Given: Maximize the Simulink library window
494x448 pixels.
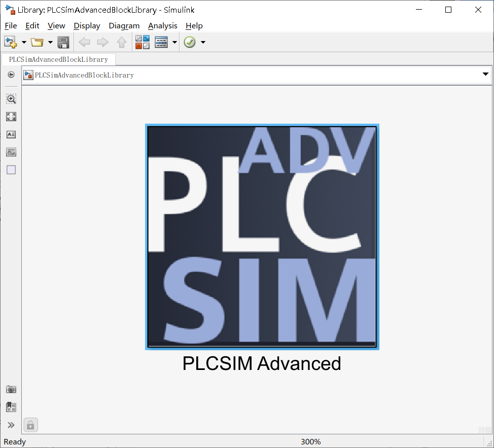Looking at the screenshot, I should point(448,10).
